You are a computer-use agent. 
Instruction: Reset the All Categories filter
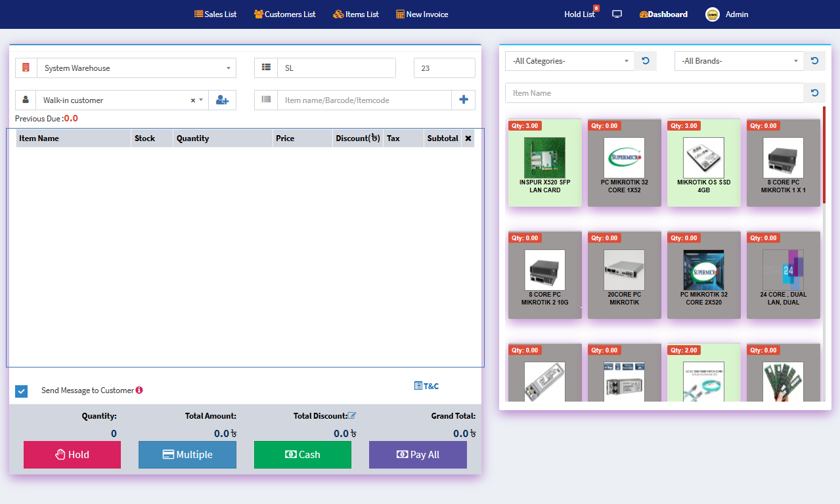pyautogui.click(x=646, y=61)
